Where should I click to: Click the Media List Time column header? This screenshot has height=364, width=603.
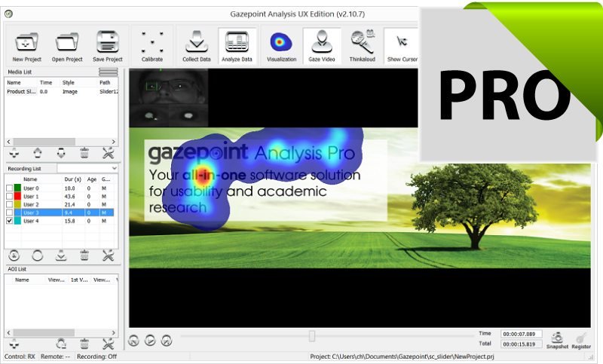(x=49, y=83)
